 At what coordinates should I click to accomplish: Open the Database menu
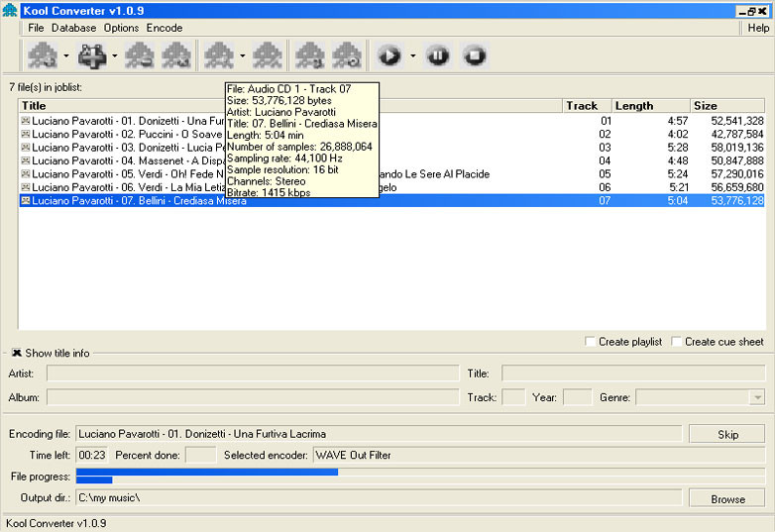73,28
